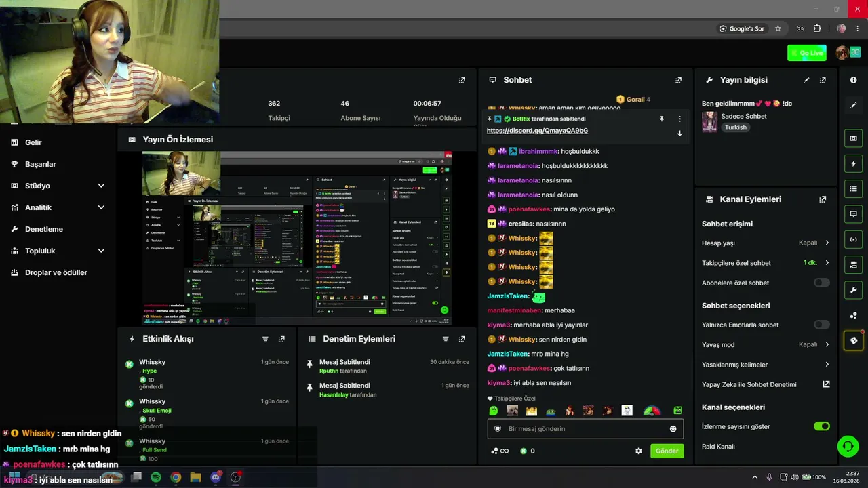Open profile avatar at top right
This screenshot has height=488, width=868.
pos(843,53)
